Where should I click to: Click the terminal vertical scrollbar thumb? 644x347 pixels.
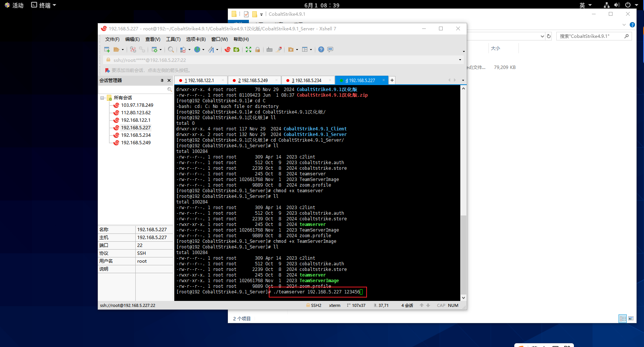(x=464, y=255)
